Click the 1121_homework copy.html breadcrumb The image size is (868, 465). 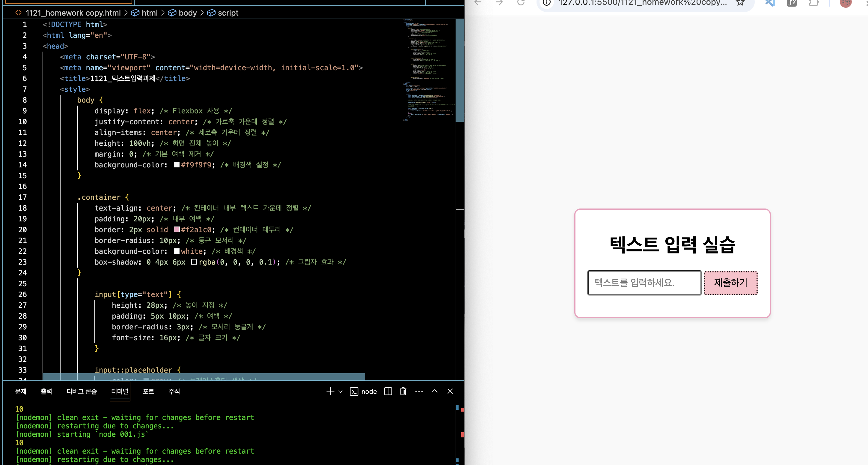point(73,13)
